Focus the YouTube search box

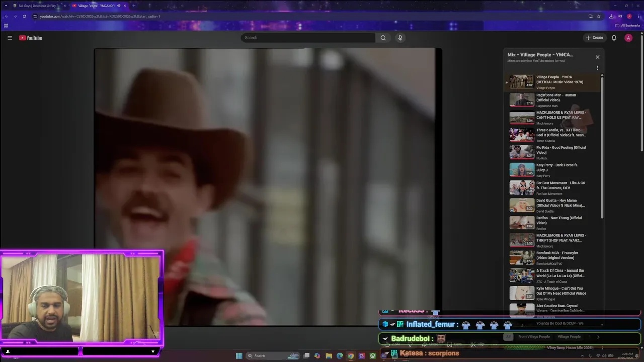(308, 38)
